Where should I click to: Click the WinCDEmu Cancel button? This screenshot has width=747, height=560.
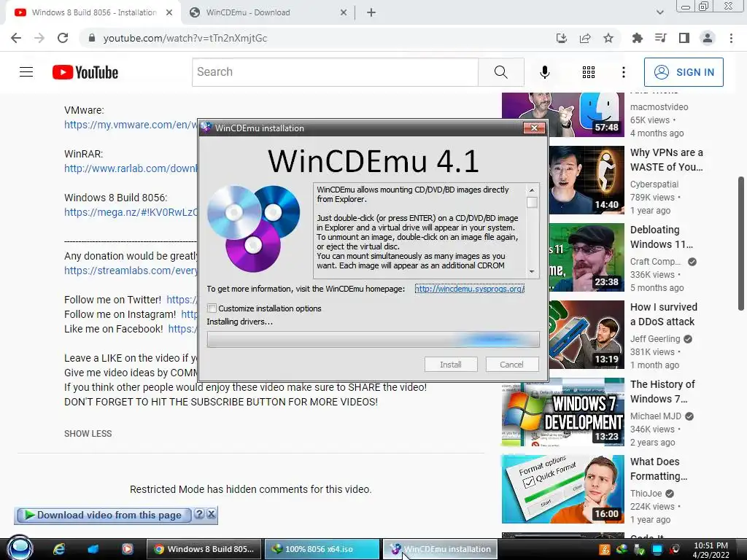click(x=512, y=365)
